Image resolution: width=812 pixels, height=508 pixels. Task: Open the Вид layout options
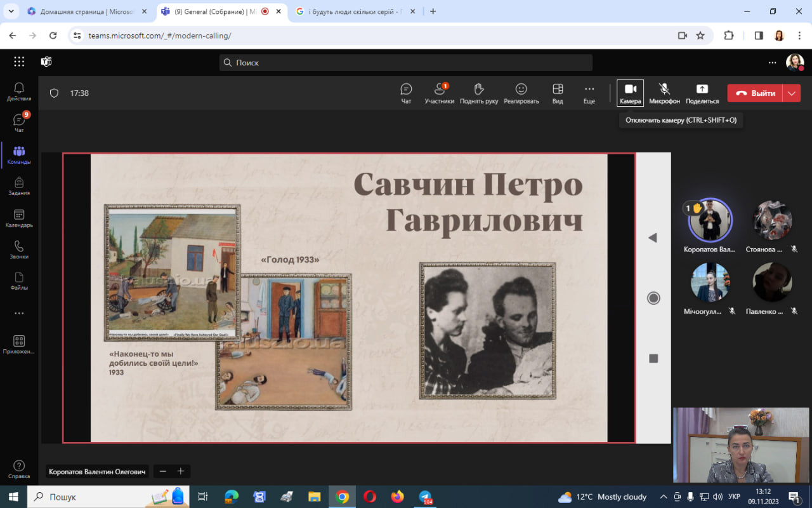pos(558,93)
